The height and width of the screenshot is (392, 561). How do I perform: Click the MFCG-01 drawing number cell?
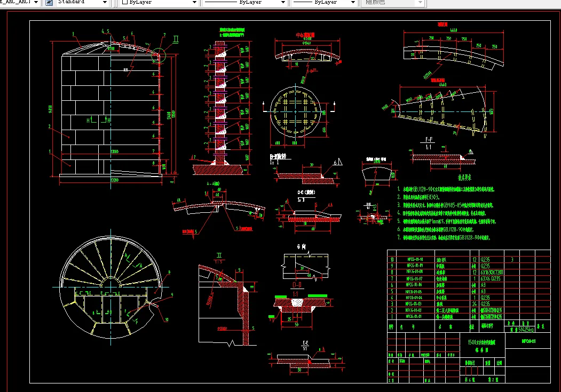click(x=528, y=341)
